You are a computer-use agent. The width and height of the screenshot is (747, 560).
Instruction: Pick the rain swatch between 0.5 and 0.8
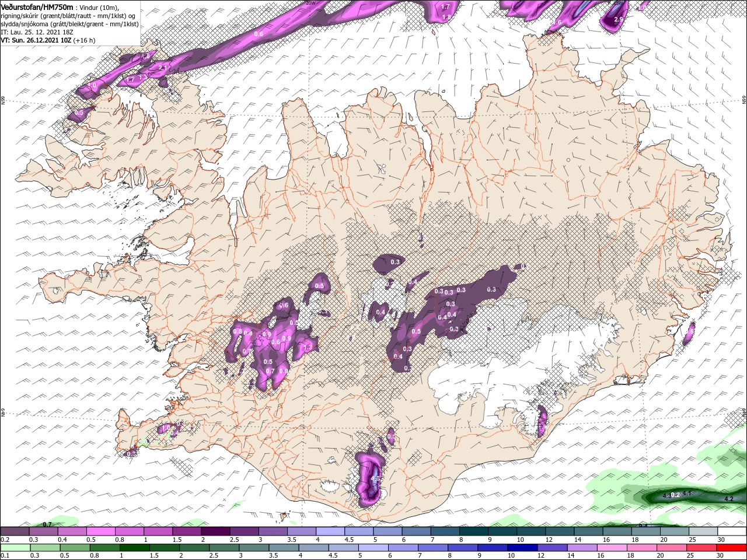coord(75,548)
